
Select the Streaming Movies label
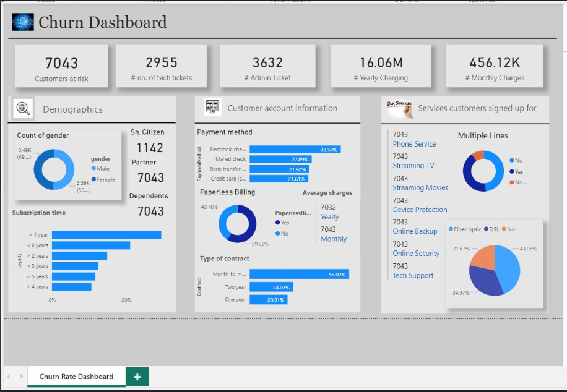point(420,188)
